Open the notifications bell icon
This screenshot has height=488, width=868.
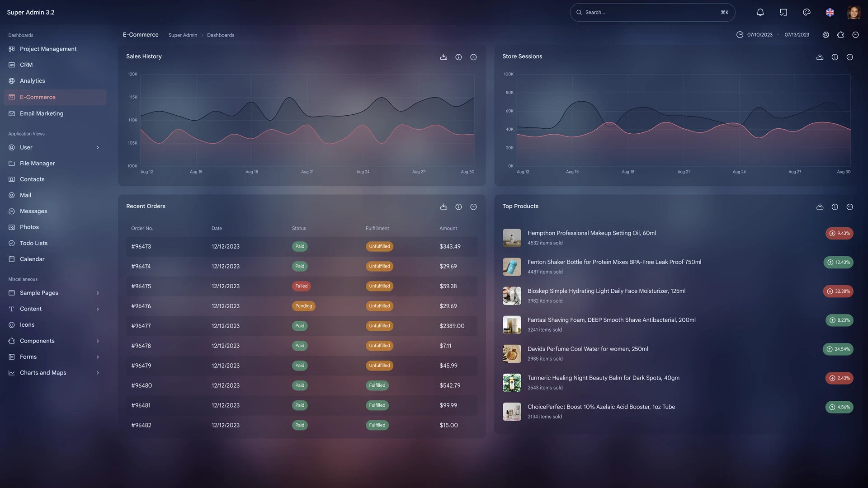pos(760,12)
